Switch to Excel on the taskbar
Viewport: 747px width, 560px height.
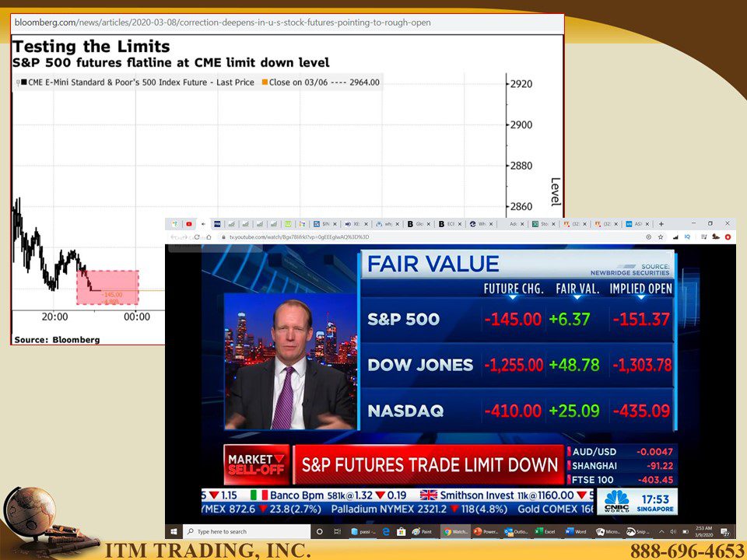click(546, 531)
